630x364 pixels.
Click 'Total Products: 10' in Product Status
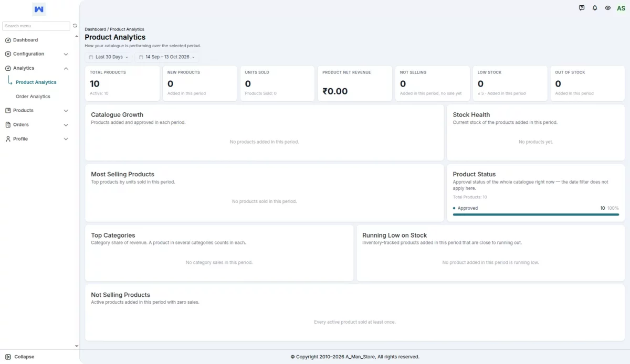click(x=470, y=197)
